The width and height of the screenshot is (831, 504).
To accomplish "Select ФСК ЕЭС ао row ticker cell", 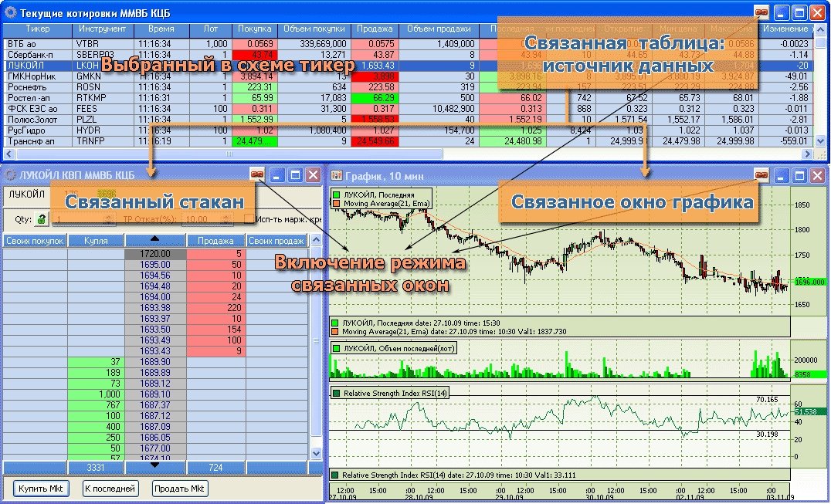I will tap(37, 109).
